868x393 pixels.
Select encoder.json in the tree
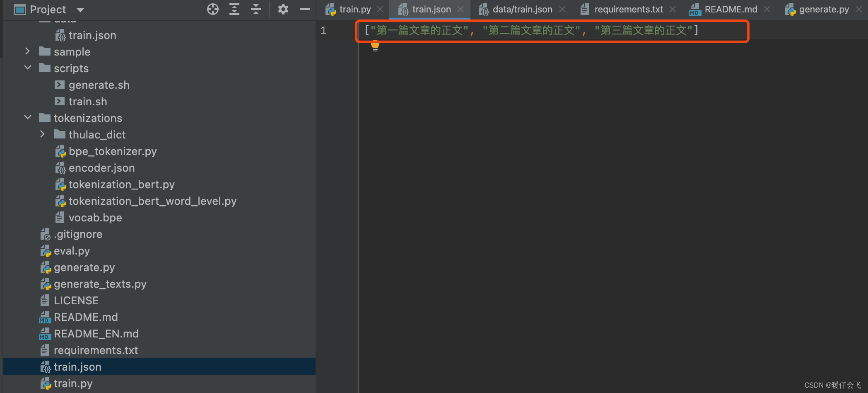point(101,168)
